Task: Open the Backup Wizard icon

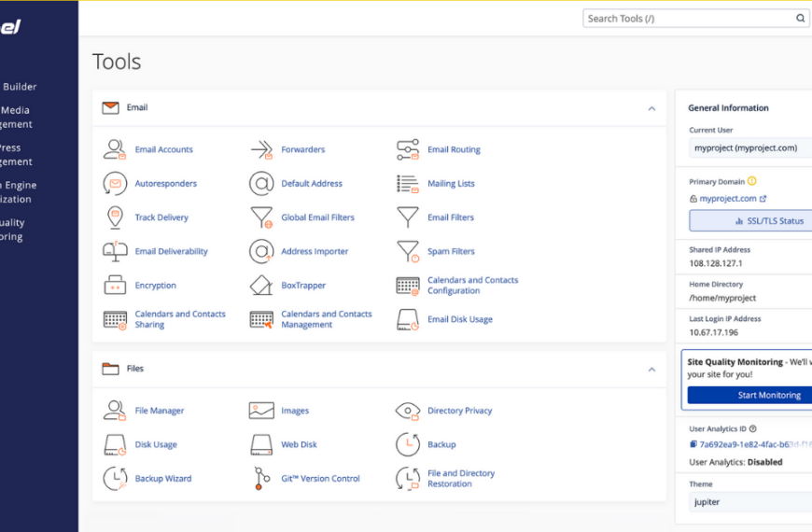Action: tap(115, 478)
